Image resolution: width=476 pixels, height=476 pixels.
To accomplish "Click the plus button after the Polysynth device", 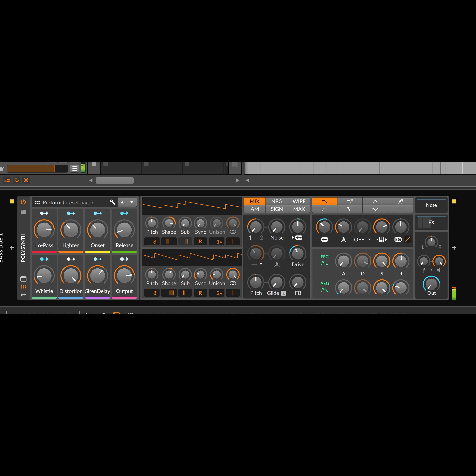I will (x=454, y=248).
